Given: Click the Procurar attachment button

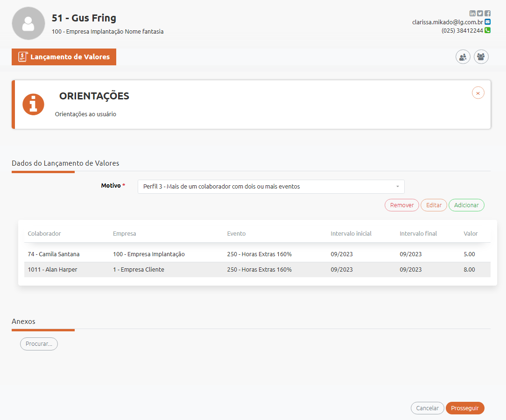Looking at the screenshot, I should tap(39, 344).
